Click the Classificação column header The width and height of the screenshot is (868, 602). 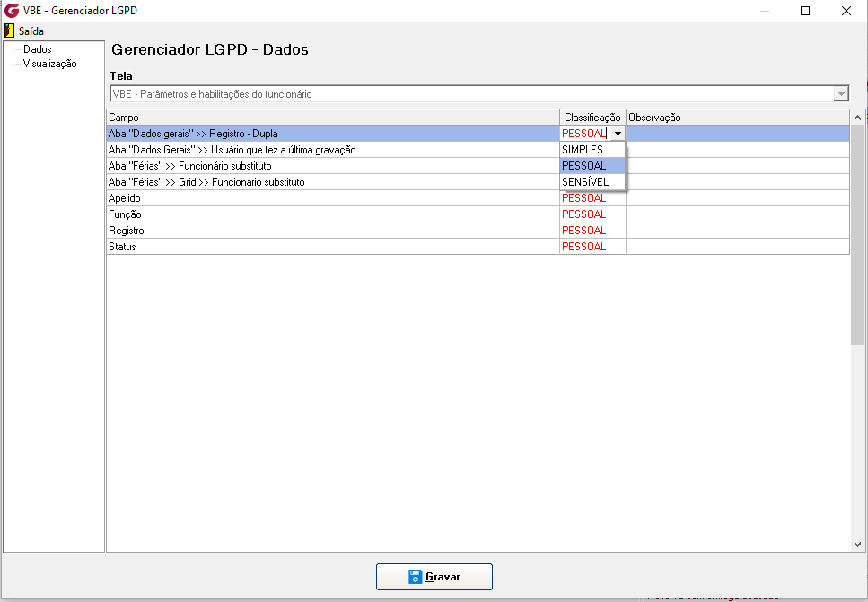(592, 118)
